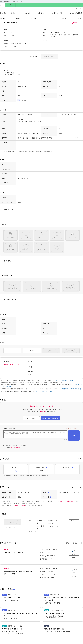Select the 필기 screening method
Image resolution: width=83 pixels, height=644 pixels.
(x=51, y=351)
